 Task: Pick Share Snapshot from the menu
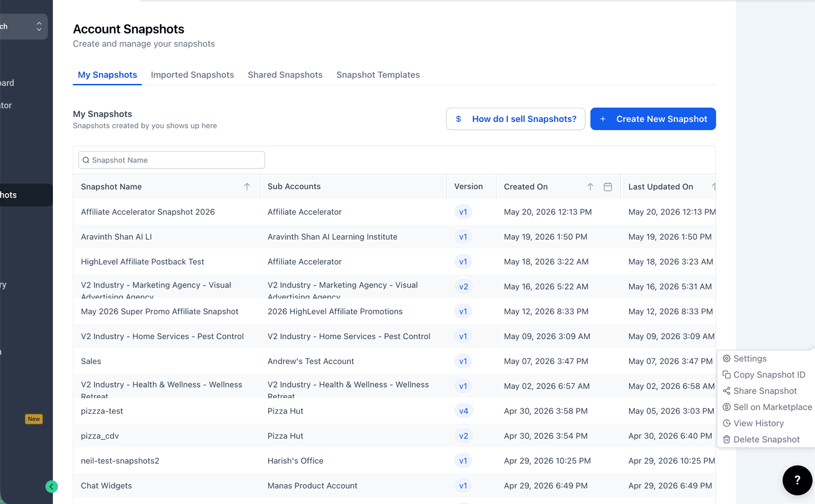[759, 391]
